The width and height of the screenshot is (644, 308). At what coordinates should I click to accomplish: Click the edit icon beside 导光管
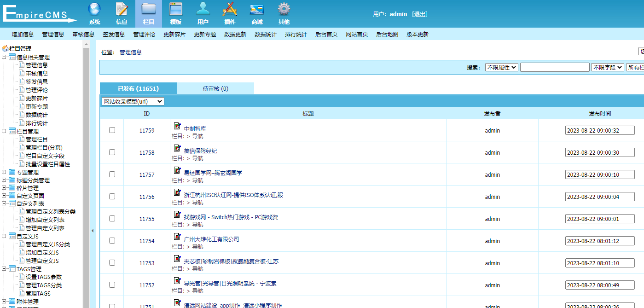point(177,280)
